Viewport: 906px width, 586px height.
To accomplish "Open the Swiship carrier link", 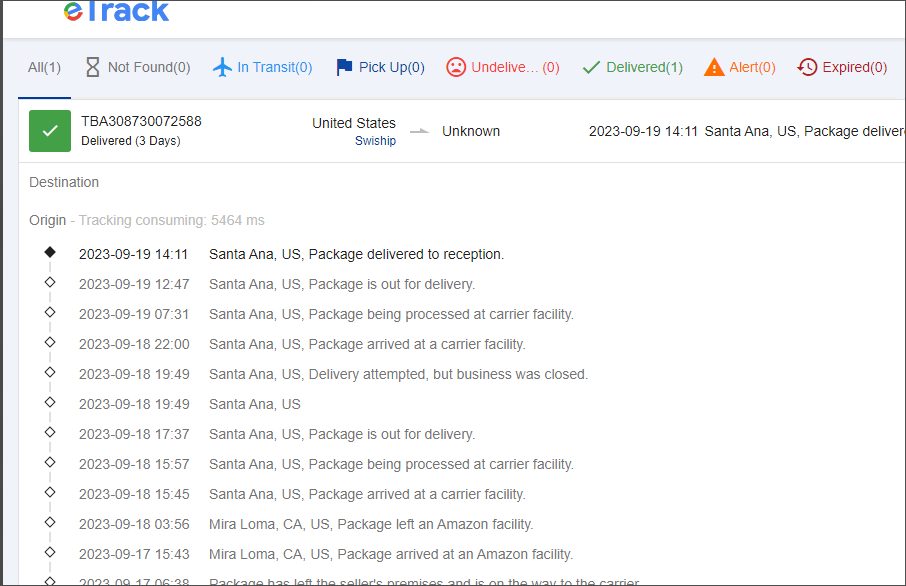I will coord(375,141).
